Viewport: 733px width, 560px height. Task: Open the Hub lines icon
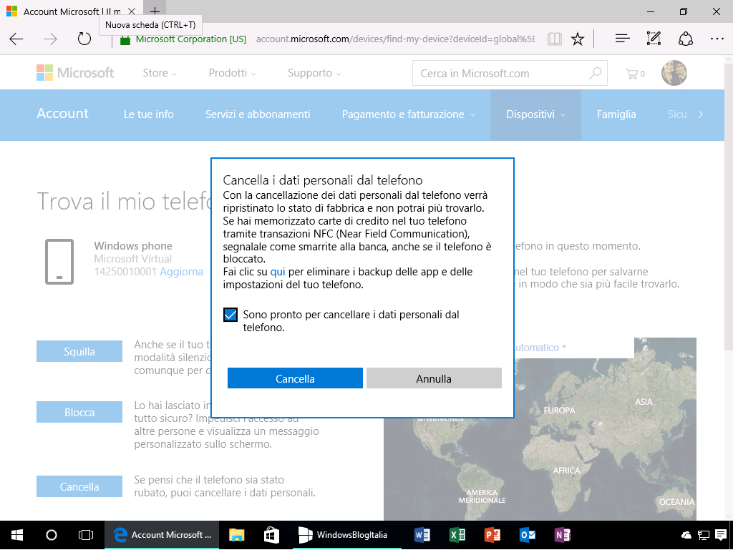(x=622, y=39)
